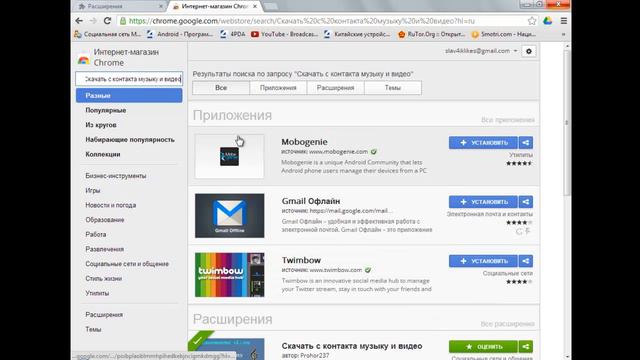This screenshot has width=640, height=360.
Task: Open the Образование category
Action: click(x=104, y=220)
